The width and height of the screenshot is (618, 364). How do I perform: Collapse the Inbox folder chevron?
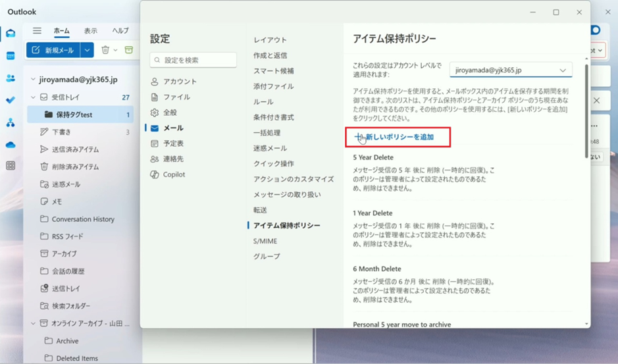tap(33, 97)
